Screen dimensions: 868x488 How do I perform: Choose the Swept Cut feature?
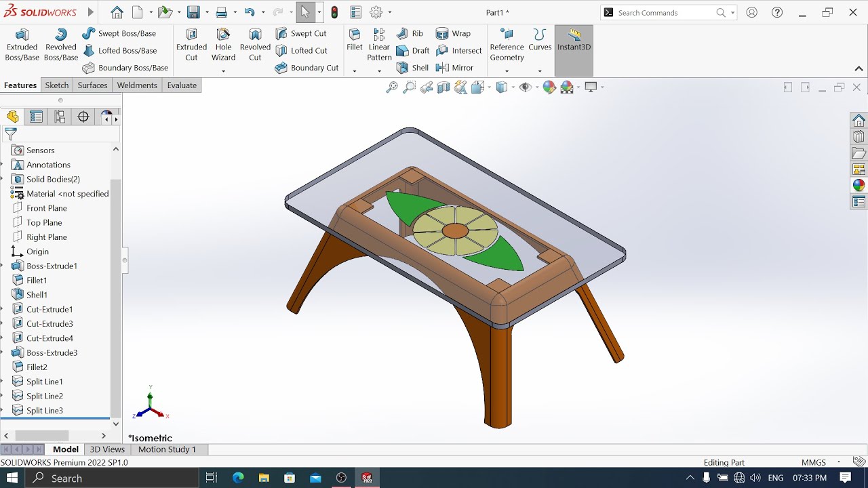(x=300, y=33)
